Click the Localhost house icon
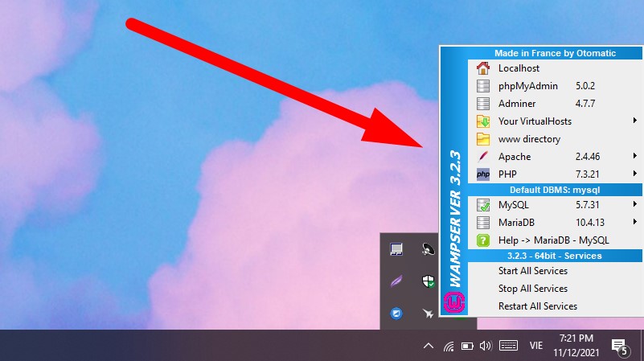 (483, 68)
